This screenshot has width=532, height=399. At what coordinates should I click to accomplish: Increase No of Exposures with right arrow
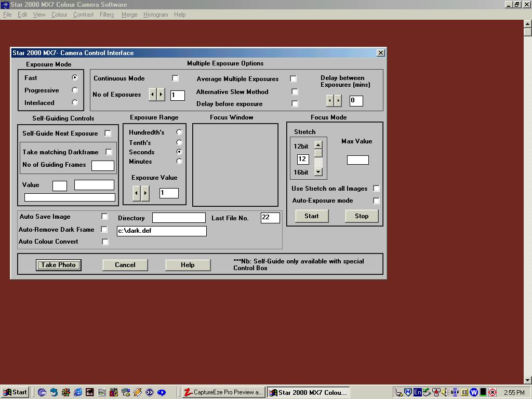pyautogui.click(x=161, y=95)
